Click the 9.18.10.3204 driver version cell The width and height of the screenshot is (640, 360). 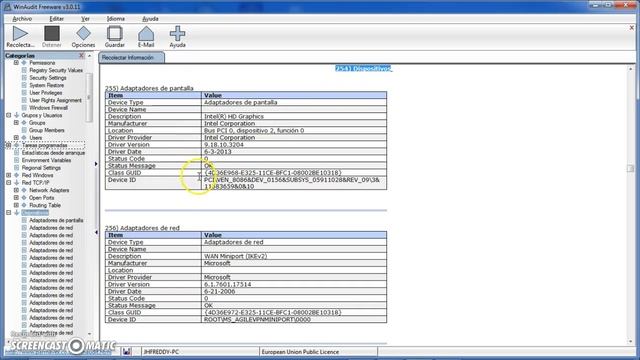(x=224, y=144)
